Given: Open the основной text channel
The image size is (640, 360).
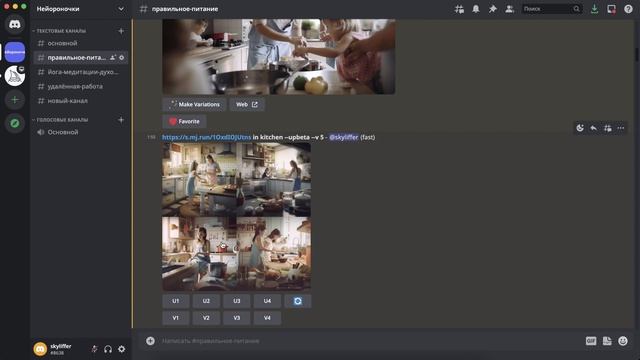Looking at the screenshot, I should pyautogui.click(x=80, y=43).
